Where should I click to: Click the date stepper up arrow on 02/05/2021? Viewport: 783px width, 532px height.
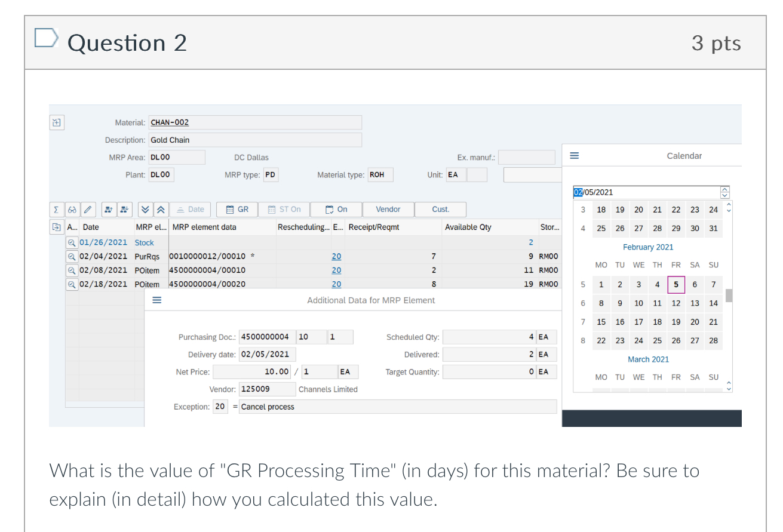(724, 189)
